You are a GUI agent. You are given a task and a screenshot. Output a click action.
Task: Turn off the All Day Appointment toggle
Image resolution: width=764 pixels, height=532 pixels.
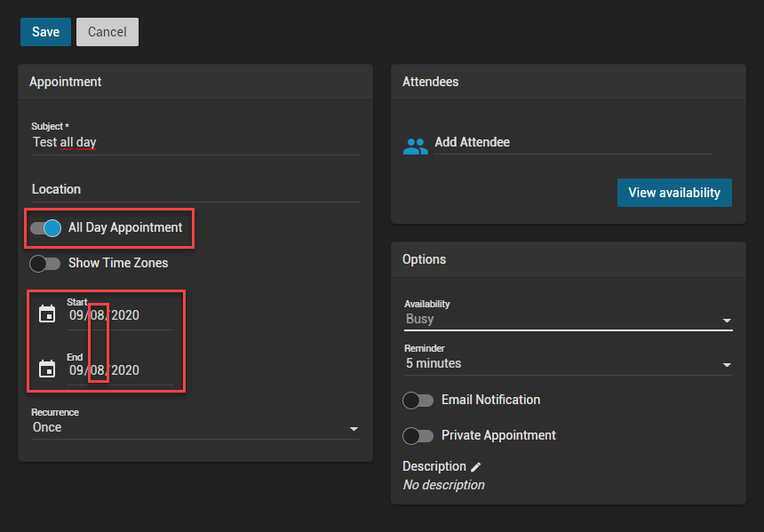pyautogui.click(x=45, y=228)
